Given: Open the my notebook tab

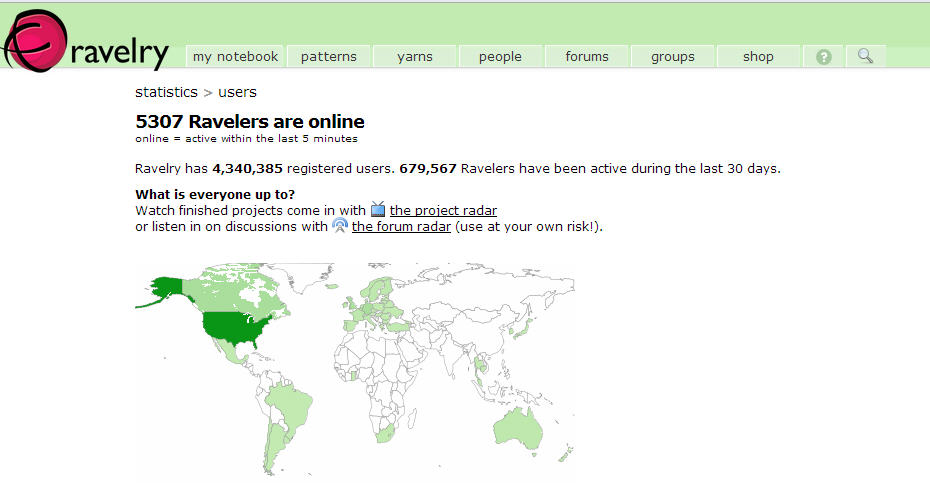Looking at the screenshot, I should click(x=236, y=57).
